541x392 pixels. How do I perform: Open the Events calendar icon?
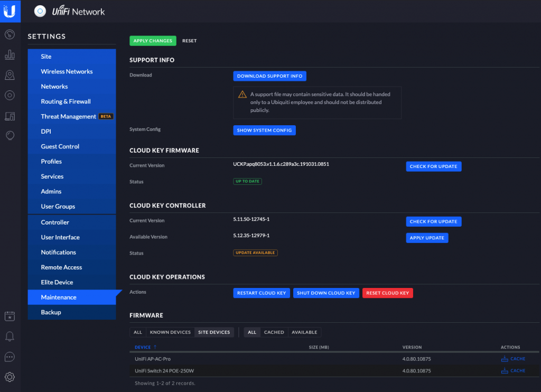tap(10, 316)
